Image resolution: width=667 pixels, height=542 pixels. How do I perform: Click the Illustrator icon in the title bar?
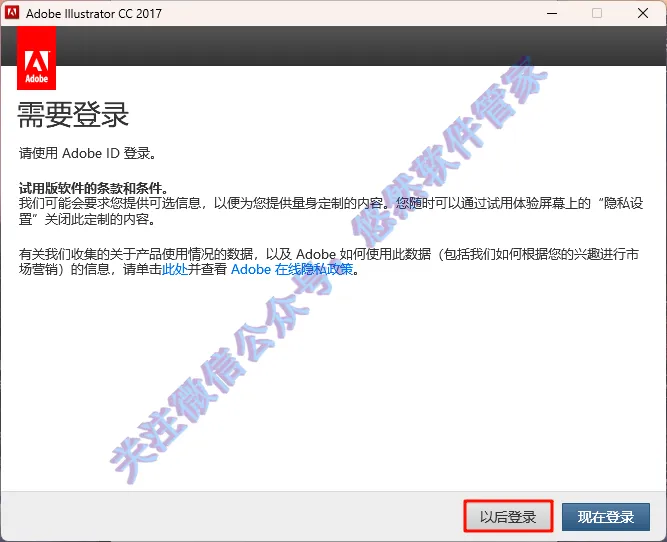click(x=12, y=13)
